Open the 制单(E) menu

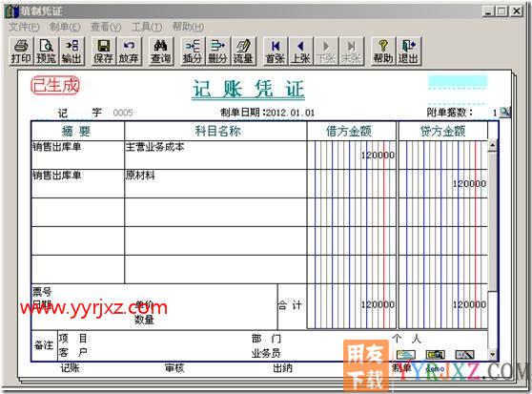(65, 27)
